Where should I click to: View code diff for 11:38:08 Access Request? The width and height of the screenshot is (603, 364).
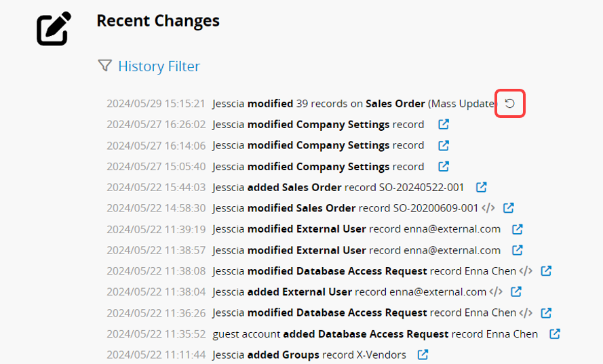(x=526, y=271)
